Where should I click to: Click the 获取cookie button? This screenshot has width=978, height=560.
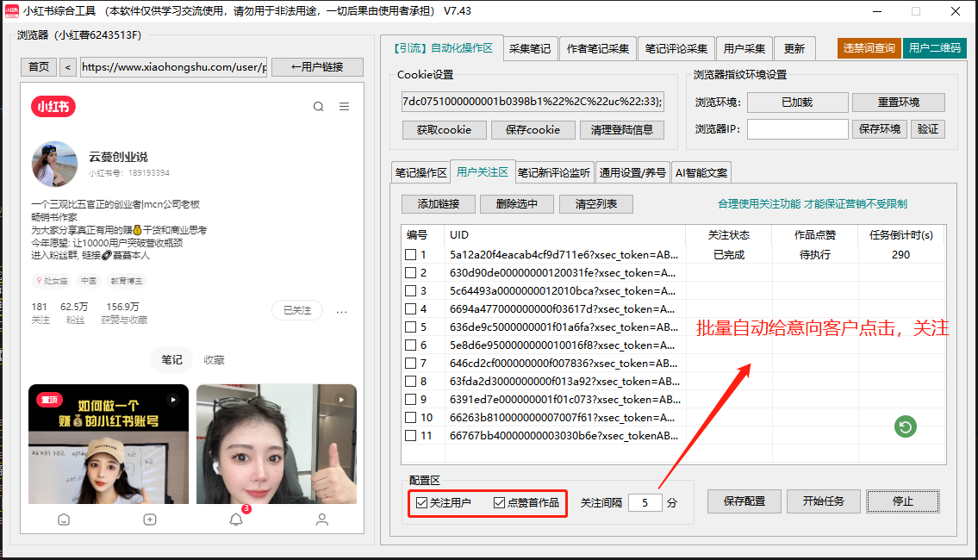(444, 130)
